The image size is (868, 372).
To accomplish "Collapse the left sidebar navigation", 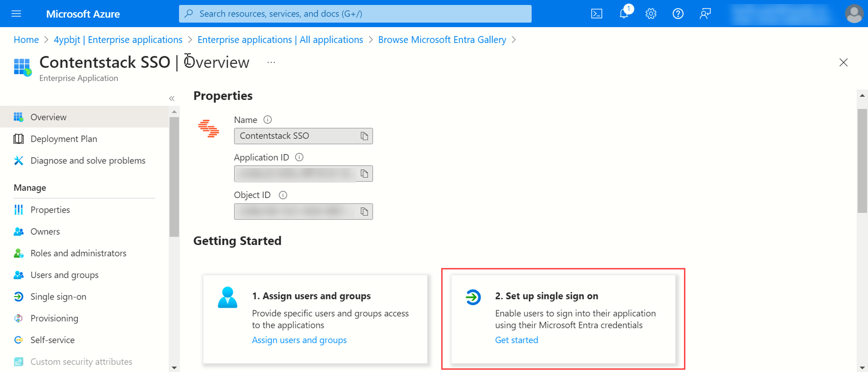I will [172, 98].
